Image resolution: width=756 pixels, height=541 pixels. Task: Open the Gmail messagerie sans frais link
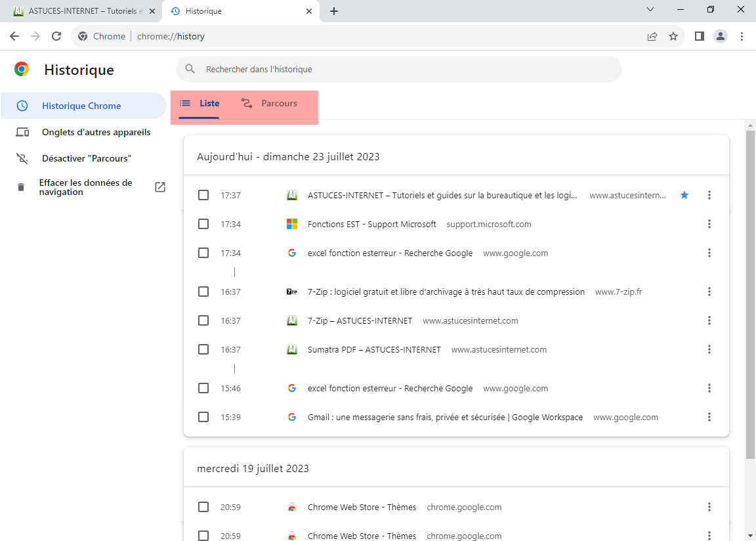(x=445, y=417)
